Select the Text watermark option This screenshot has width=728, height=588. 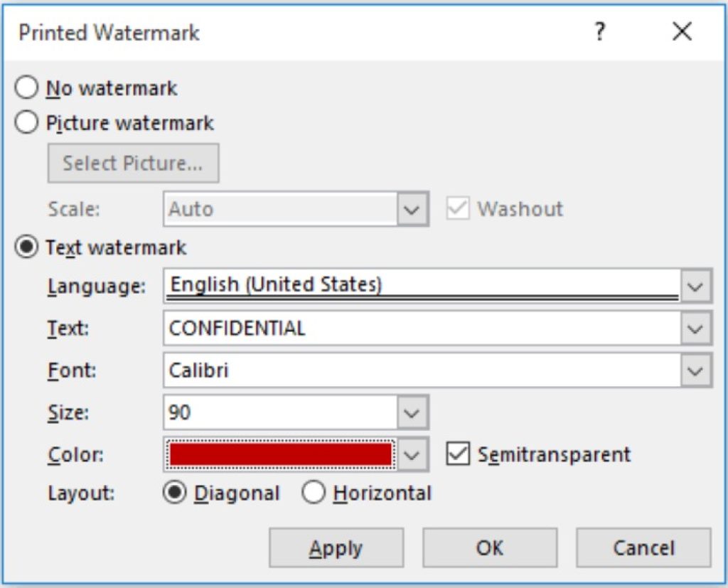pyautogui.click(x=27, y=247)
